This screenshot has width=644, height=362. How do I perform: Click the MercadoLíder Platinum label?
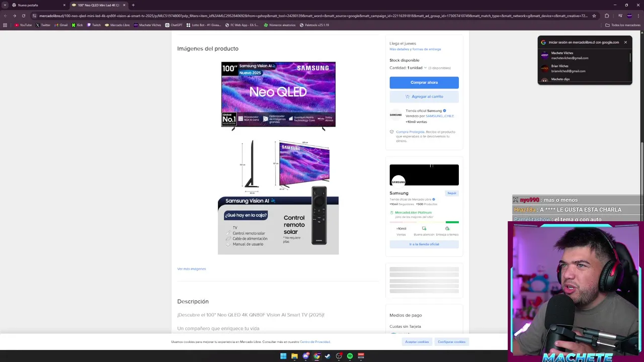(413, 213)
